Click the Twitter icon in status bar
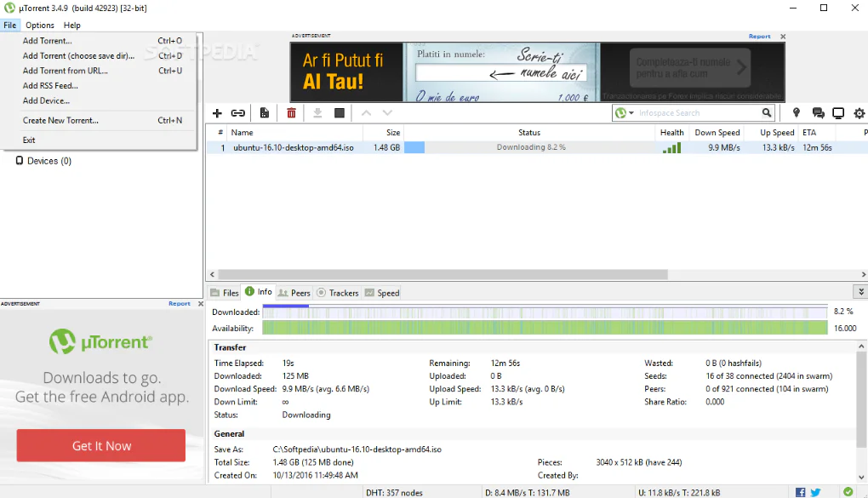This screenshot has height=498, width=868. point(815,491)
